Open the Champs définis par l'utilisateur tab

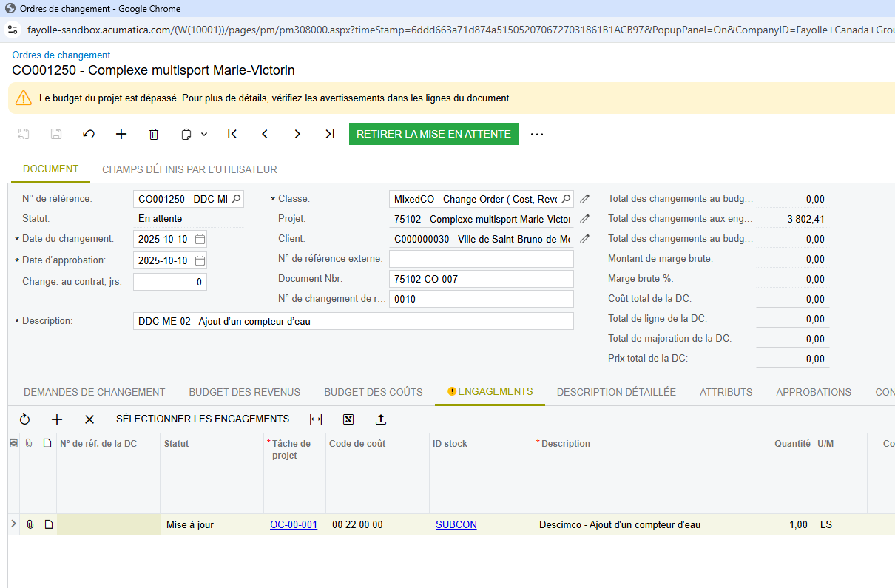point(189,169)
